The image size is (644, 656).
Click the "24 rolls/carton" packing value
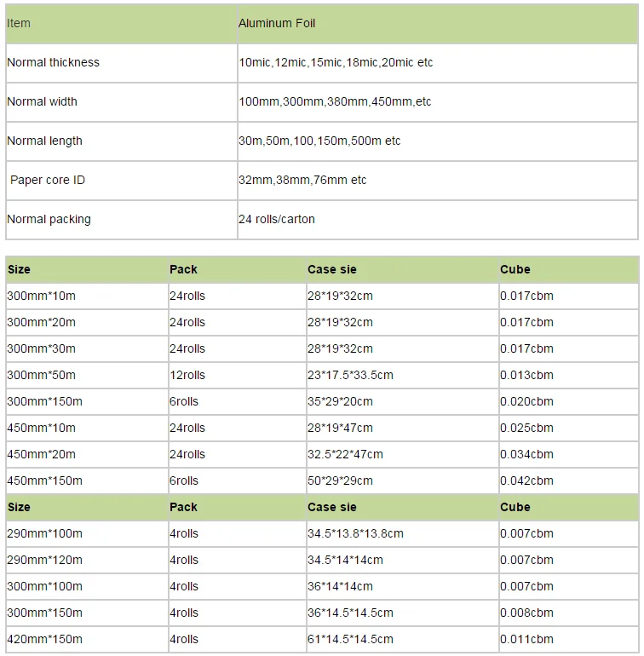tap(277, 219)
